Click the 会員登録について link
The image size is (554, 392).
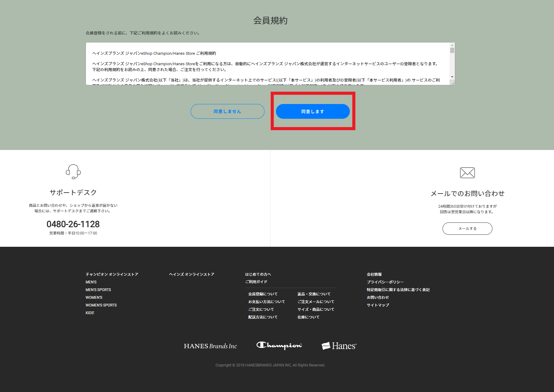coord(263,294)
